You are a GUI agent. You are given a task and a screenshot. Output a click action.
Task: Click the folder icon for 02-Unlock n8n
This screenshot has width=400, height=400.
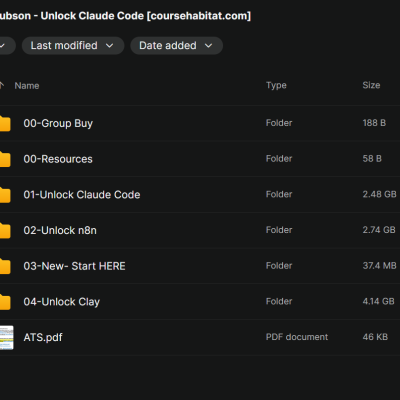point(5,230)
